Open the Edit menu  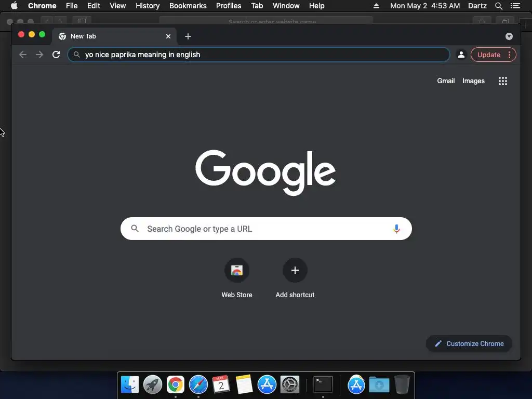(94, 6)
